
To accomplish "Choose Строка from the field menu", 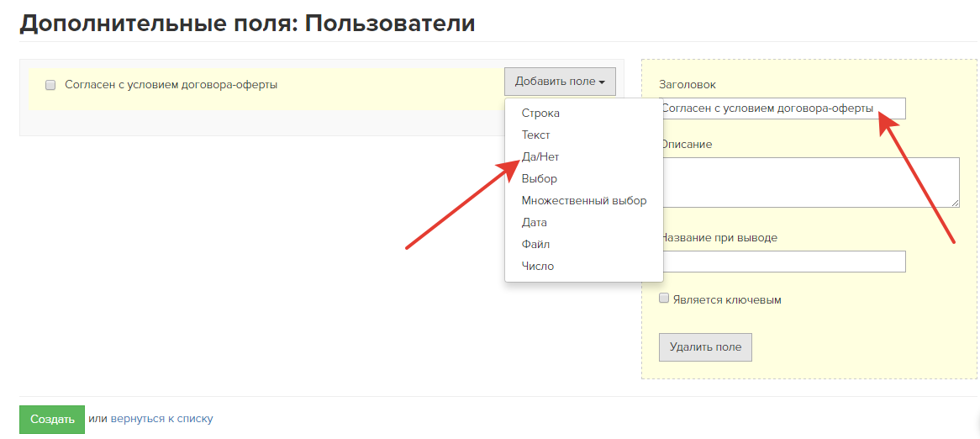I will pos(540,114).
